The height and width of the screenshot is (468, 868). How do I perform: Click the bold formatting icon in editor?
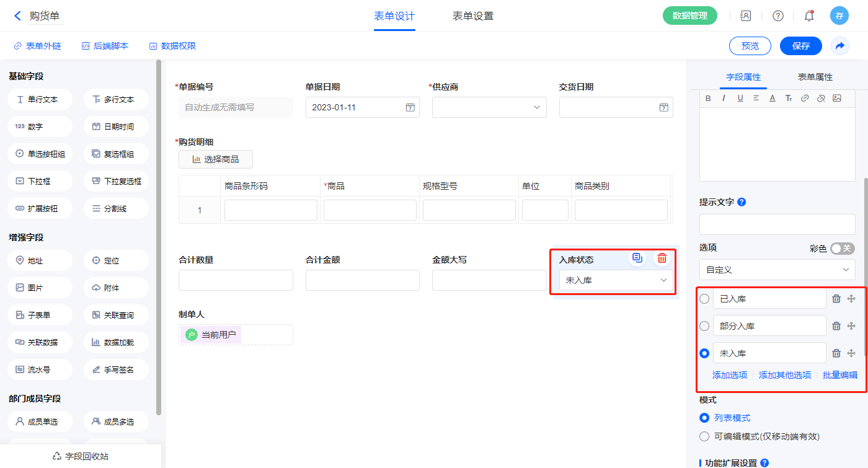tap(707, 98)
